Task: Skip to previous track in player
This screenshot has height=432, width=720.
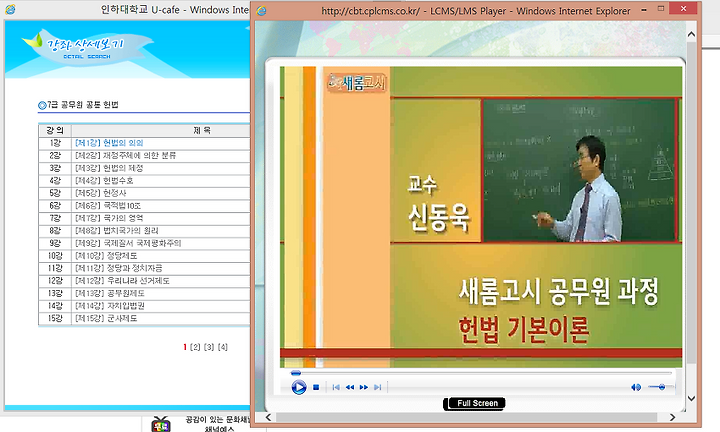Action: [x=336, y=387]
